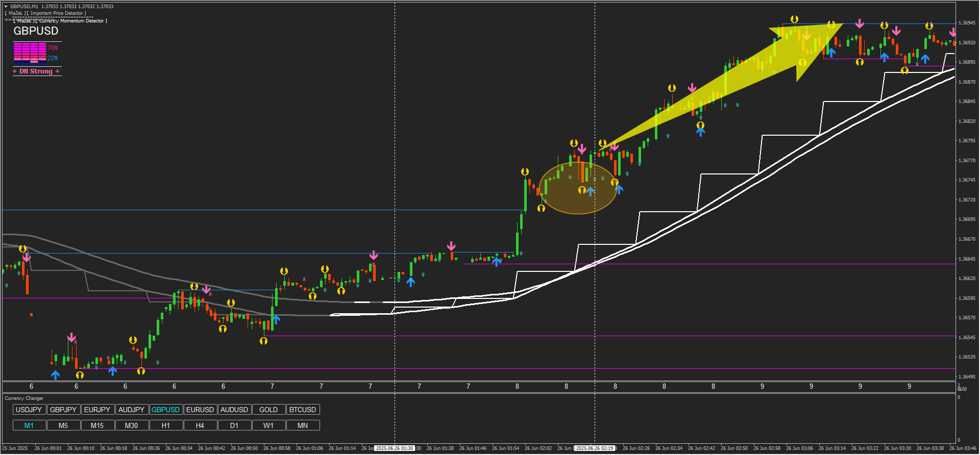Image resolution: width=980 pixels, height=455 pixels.
Task: Change timeframe to M15
Action: (x=97, y=425)
